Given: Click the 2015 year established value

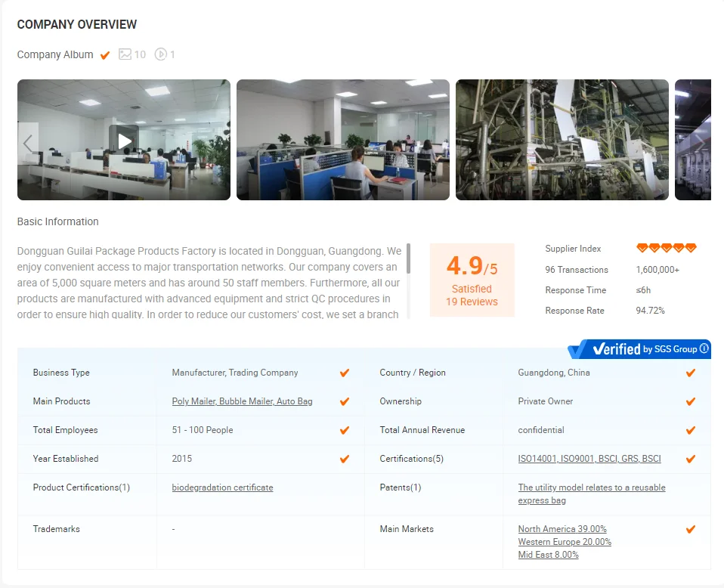Looking at the screenshot, I should tap(182, 459).
